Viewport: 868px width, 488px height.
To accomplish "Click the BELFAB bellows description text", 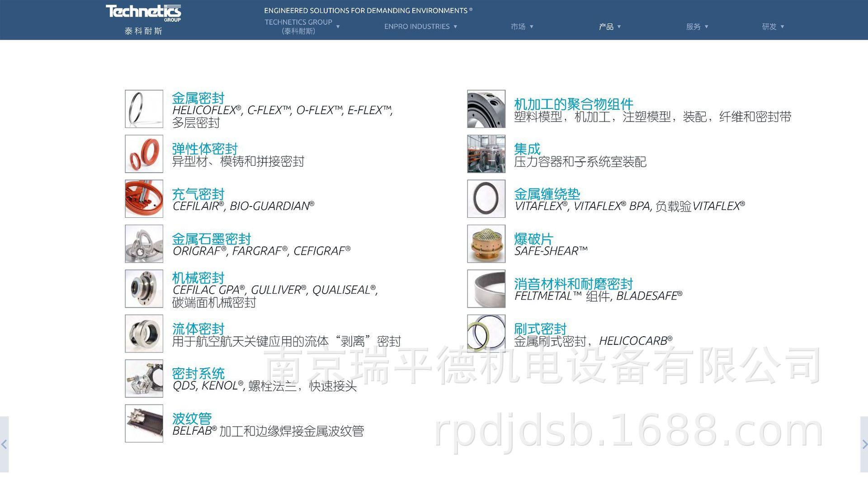I will [268, 431].
